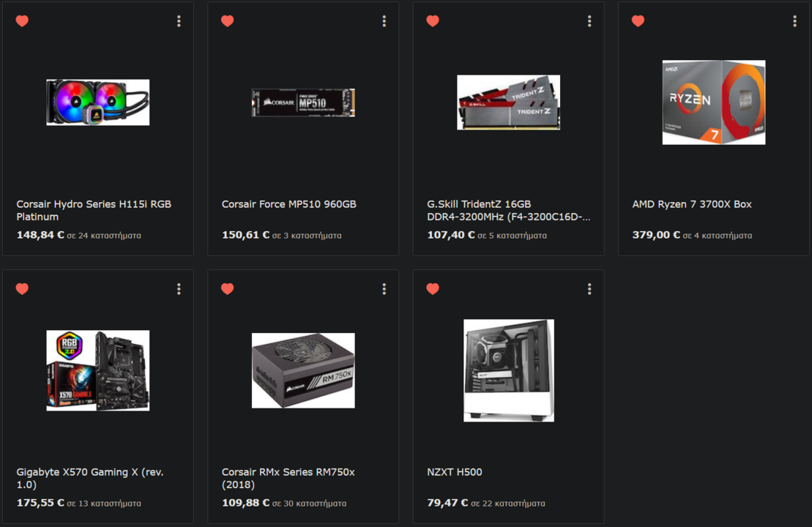Click heart icon on Gigabyte X570 card
Image resolution: width=812 pixels, height=527 pixels.
point(22,289)
